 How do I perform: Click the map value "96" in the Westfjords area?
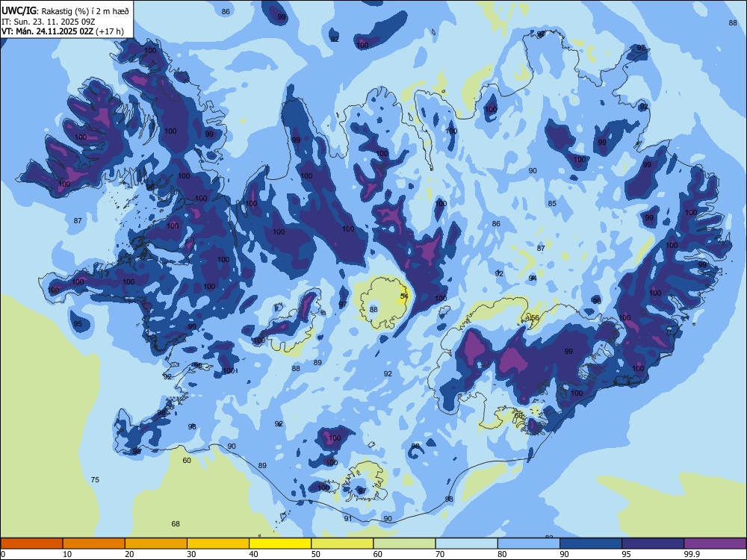tap(150, 187)
